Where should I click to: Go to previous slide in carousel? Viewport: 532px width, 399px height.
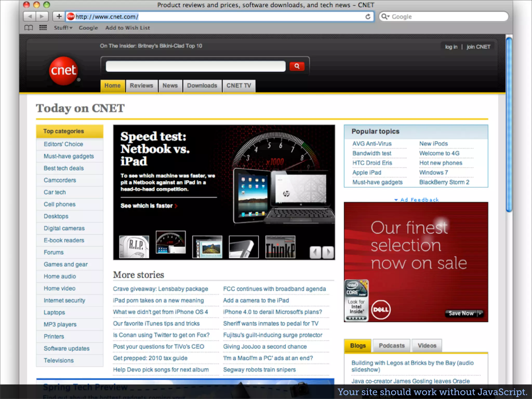315,252
